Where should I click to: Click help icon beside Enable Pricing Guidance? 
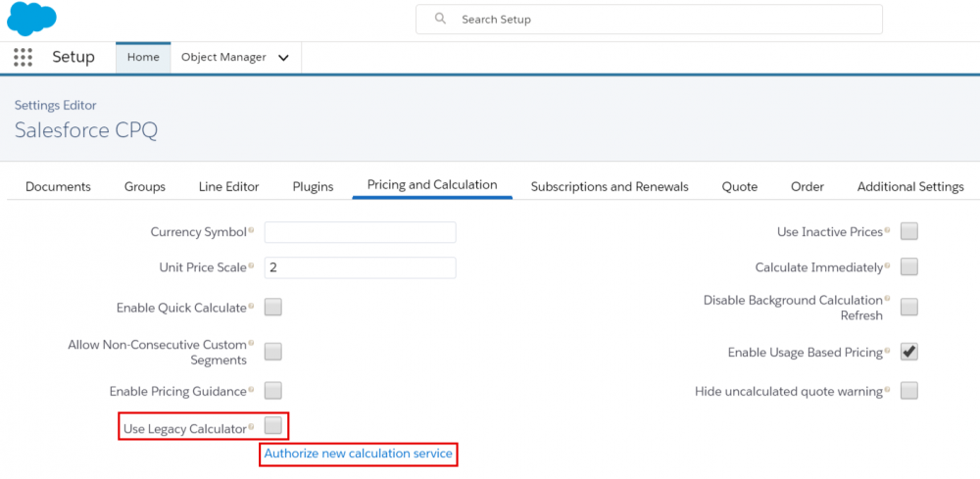[251, 390]
